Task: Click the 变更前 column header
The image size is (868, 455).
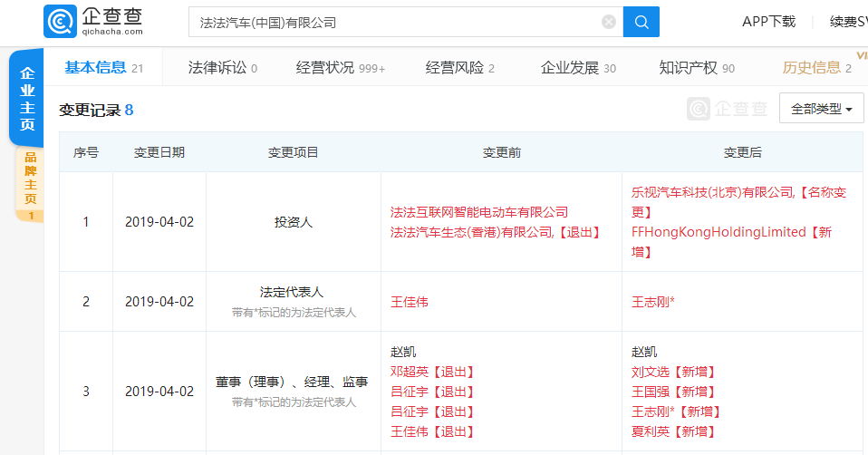Action: tap(502, 152)
